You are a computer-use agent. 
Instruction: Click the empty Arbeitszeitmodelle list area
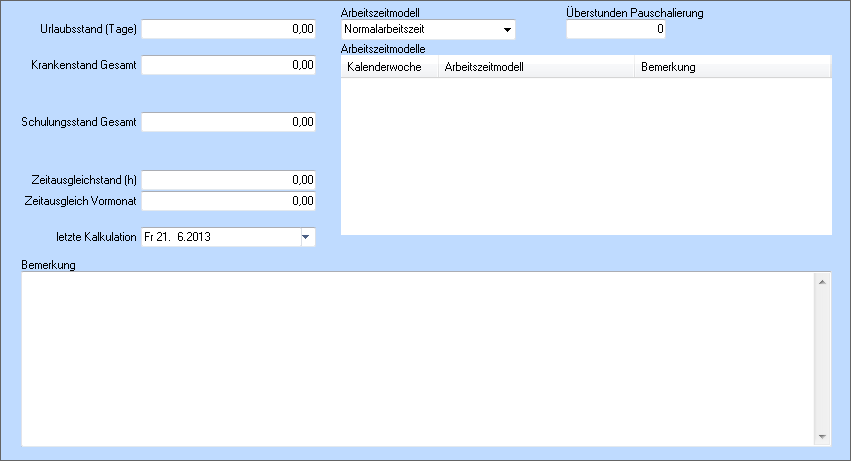(586, 155)
